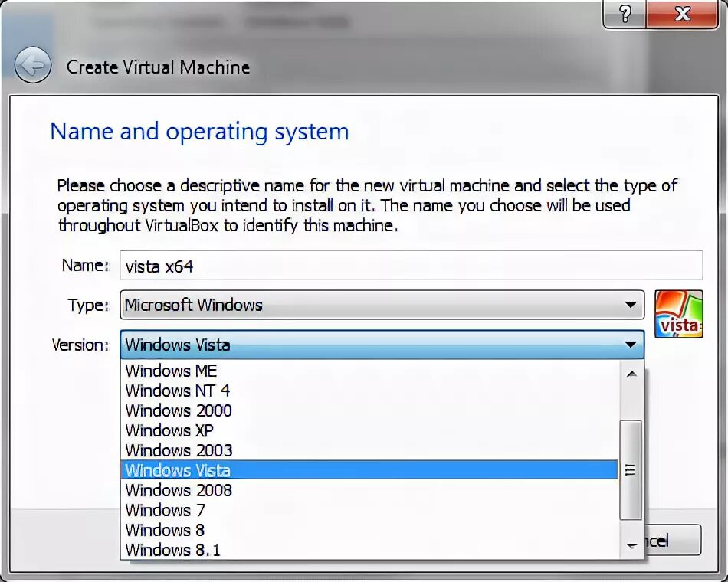Open the help question mark button

(x=625, y=14)
